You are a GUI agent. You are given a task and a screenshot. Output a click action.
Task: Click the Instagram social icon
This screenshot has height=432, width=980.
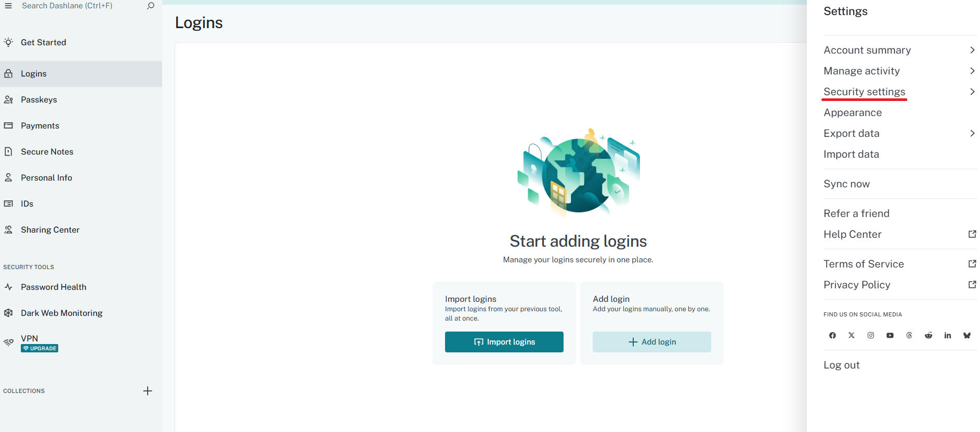pos(871,336)
